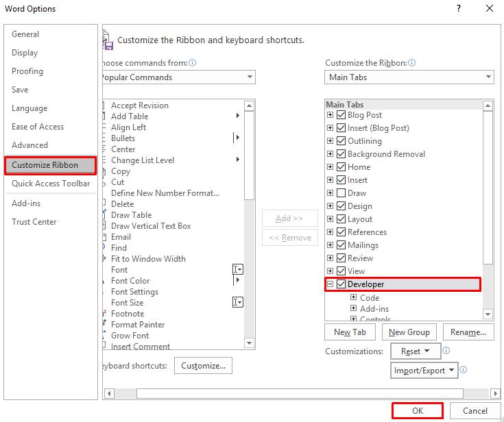This screenshot has width=504, height=422.
Task: Expand the Insert tab tree node
Action: click(330, 180)
